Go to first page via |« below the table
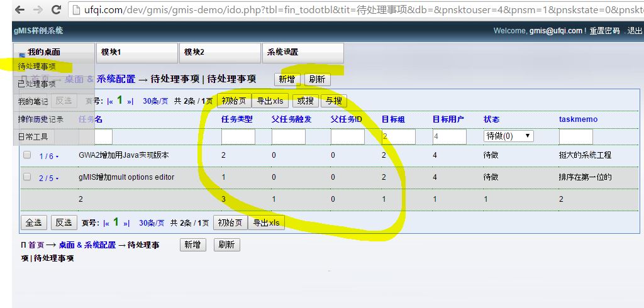Image resolution: width=644 pixels, height=308 pixels. click(106, 223)
